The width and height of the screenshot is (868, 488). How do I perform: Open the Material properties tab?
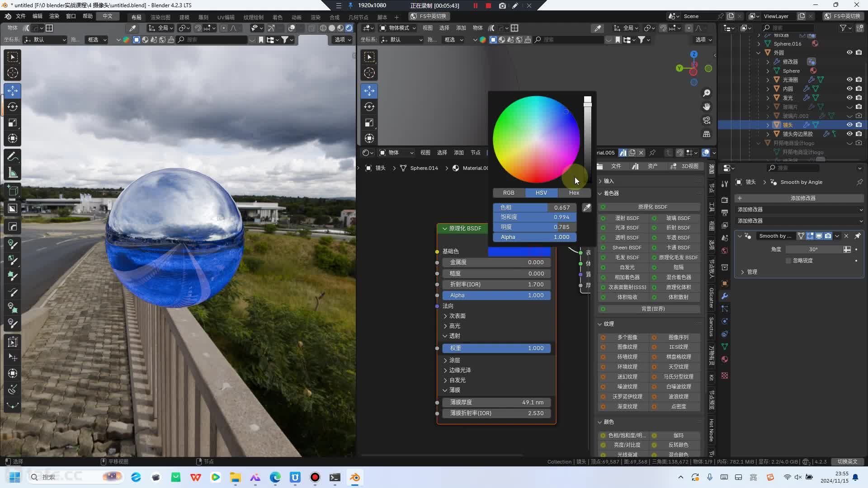pos(725,359)
